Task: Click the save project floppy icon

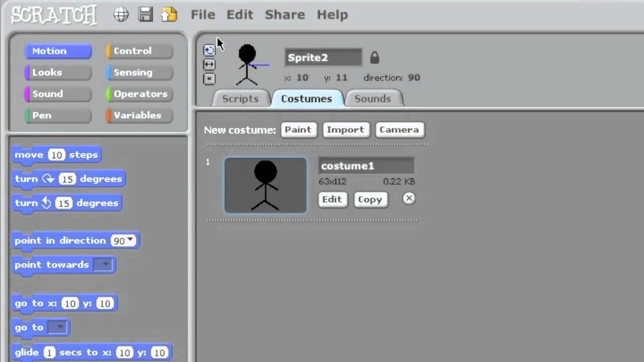Action: click(x=145, y=15)
